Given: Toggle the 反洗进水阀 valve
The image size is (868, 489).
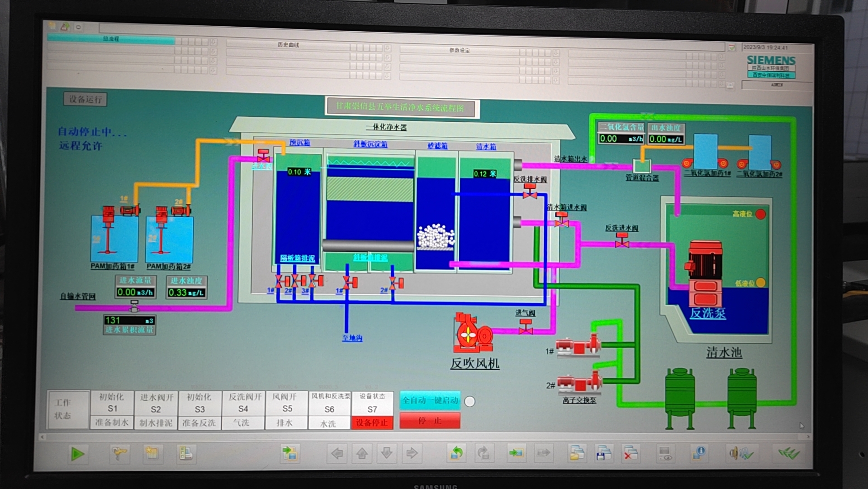Looking at the screenshot, I should tap(622, 240).
